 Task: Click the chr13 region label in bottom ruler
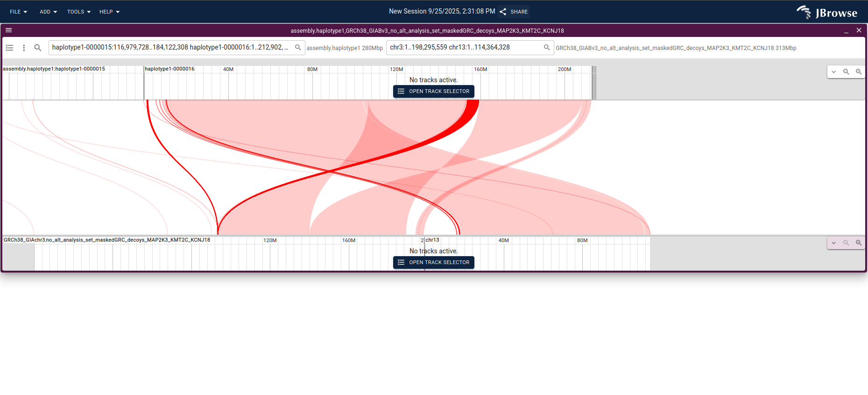(432, 240)
